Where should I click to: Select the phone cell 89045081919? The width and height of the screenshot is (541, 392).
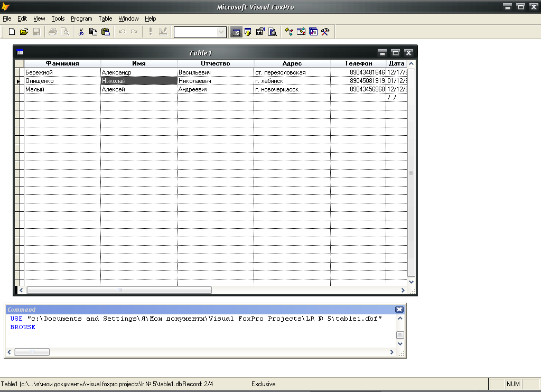click(358, 81)
